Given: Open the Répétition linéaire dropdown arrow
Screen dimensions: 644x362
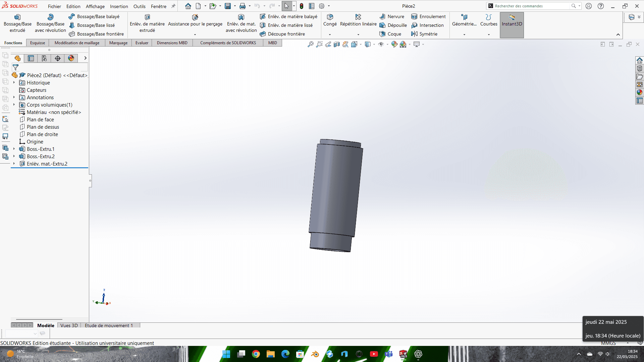Looking at the screenshot, I should tap(358, 35).
